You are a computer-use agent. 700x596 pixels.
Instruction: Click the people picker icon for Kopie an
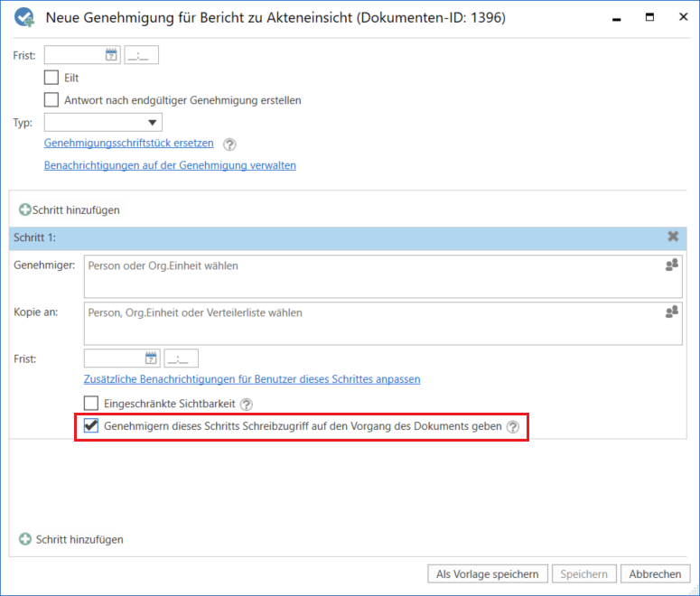671,312
